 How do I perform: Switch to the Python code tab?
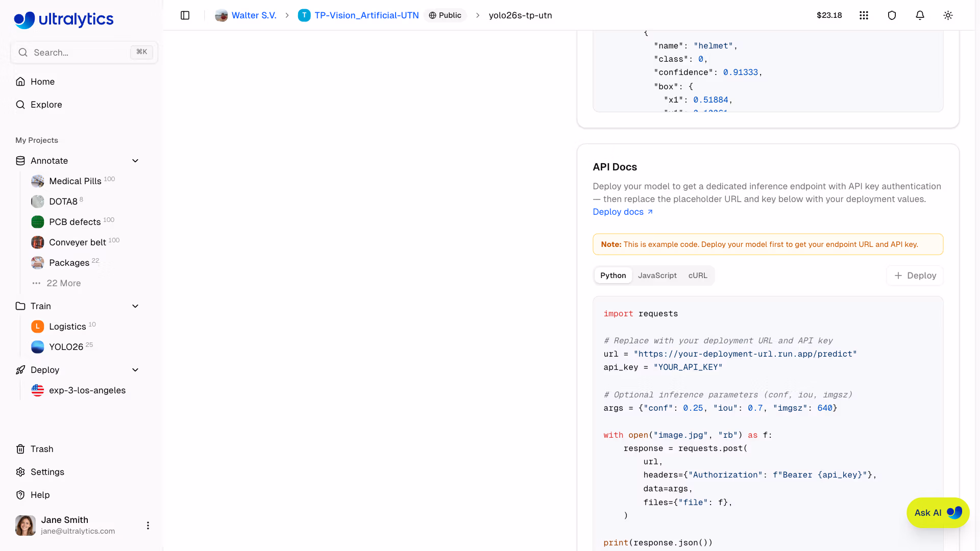(x=613, y=275)
